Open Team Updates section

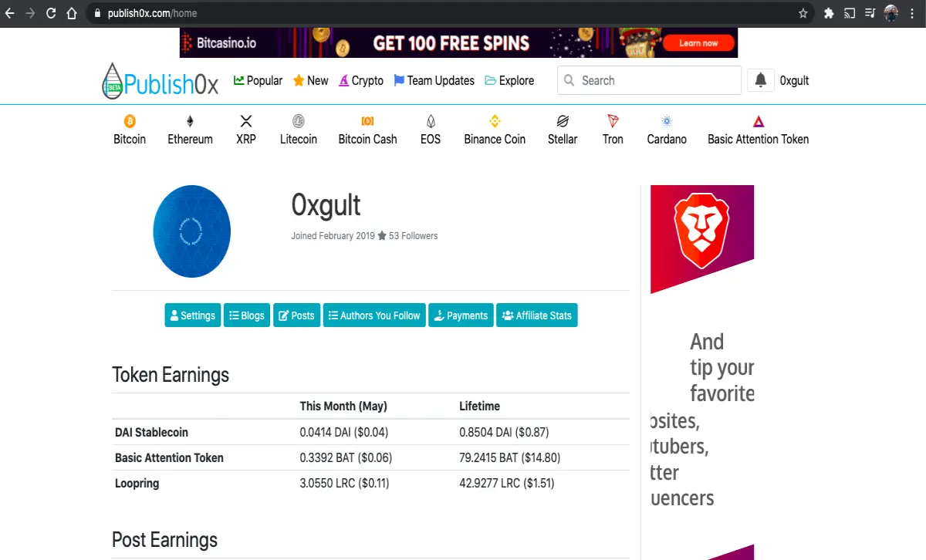(434, 80)
